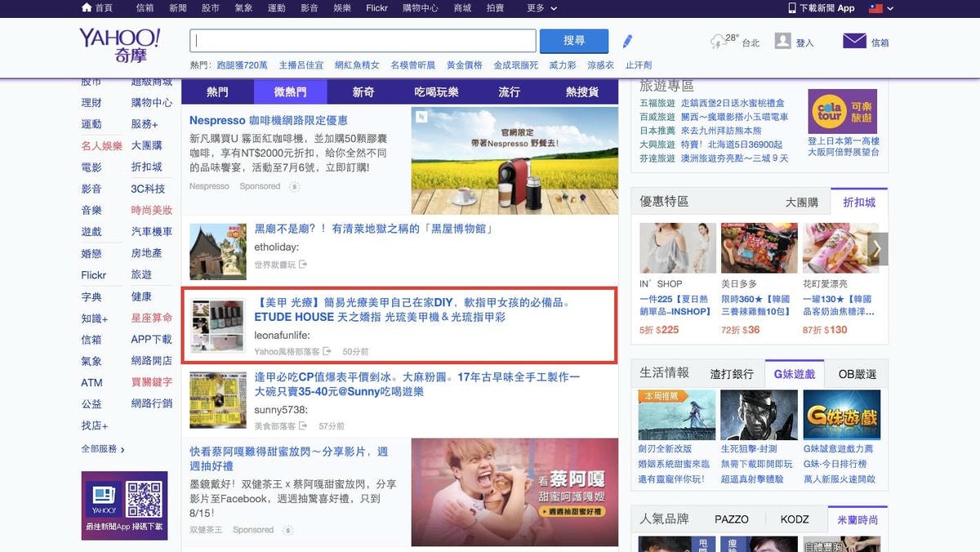Open the Nespresso 咖啡機網路限定優惠 headline

coord(269,120)
